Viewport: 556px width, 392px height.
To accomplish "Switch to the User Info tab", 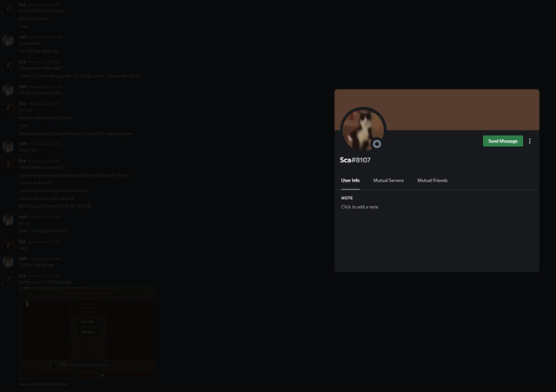I will coord(350,180).
